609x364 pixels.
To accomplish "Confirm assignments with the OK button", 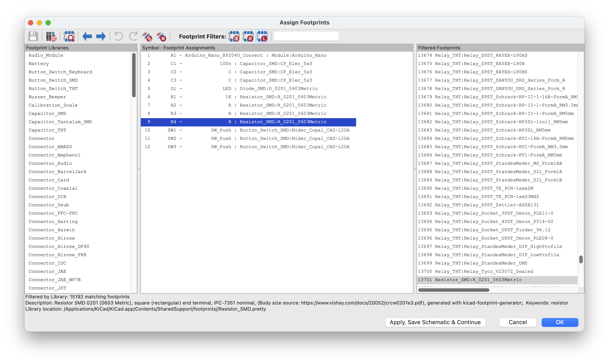I will coord(560,322).
